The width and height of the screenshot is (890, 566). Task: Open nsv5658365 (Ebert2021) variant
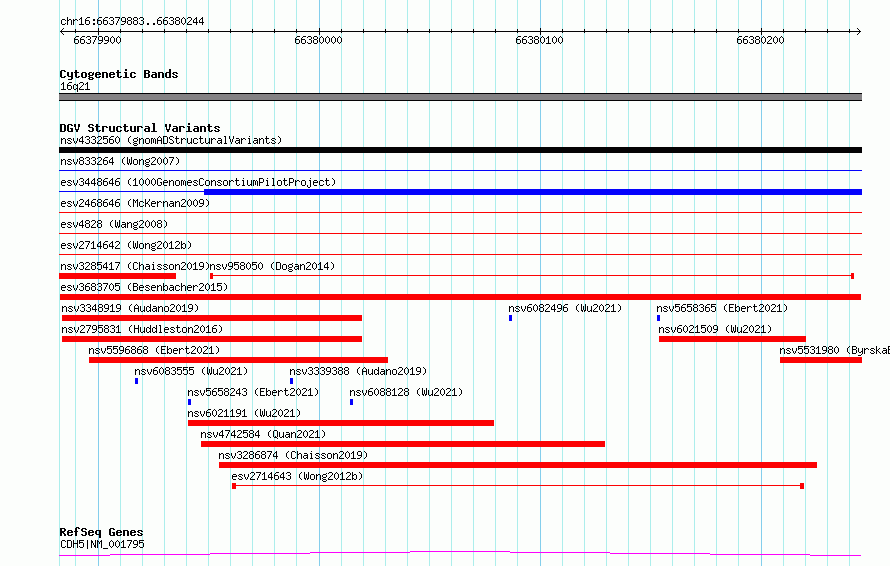point(723,308)
